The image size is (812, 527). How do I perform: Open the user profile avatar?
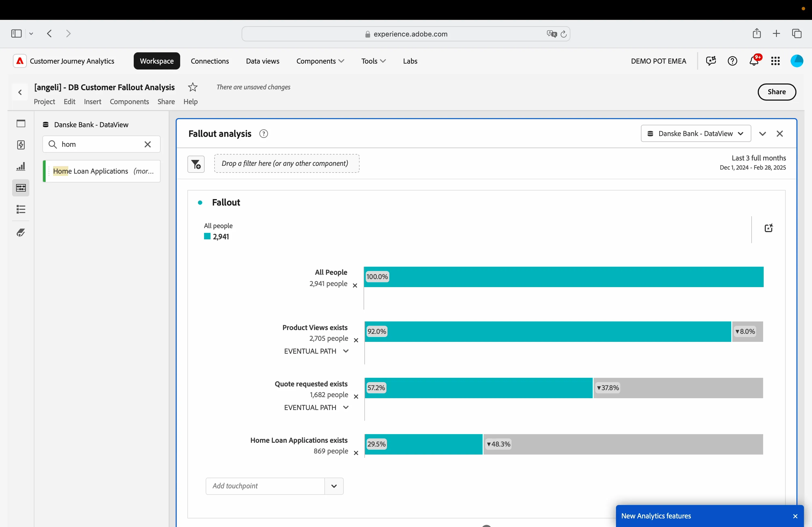click(797, 61)
